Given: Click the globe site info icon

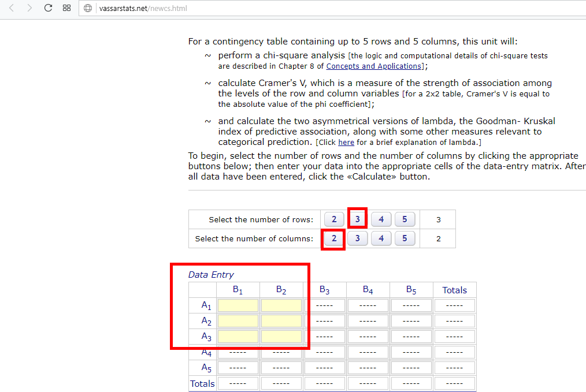Looking at the screenshot, I should pyautogui.click(x=88, y=8).
